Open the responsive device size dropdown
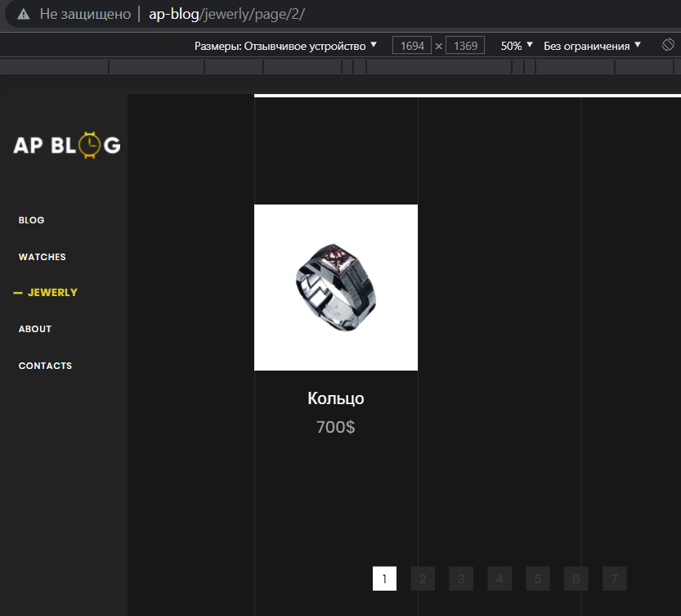The height and width of the screenshot is (616, 681). [285, 46]
